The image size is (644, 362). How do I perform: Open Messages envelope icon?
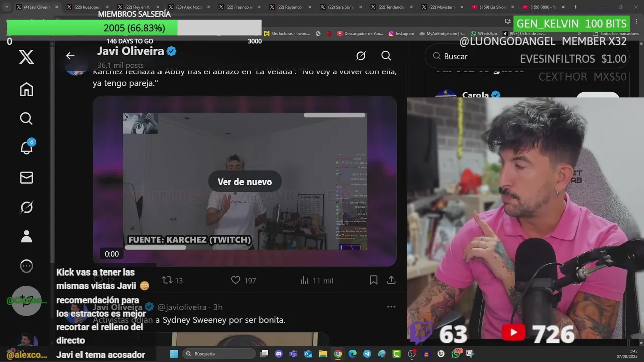(26, 177)
